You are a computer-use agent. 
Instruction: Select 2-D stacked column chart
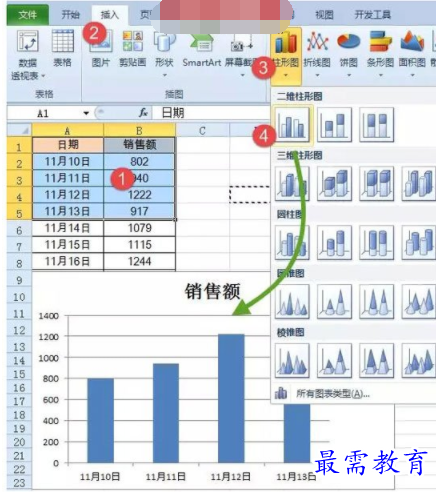tap(335, 125)
